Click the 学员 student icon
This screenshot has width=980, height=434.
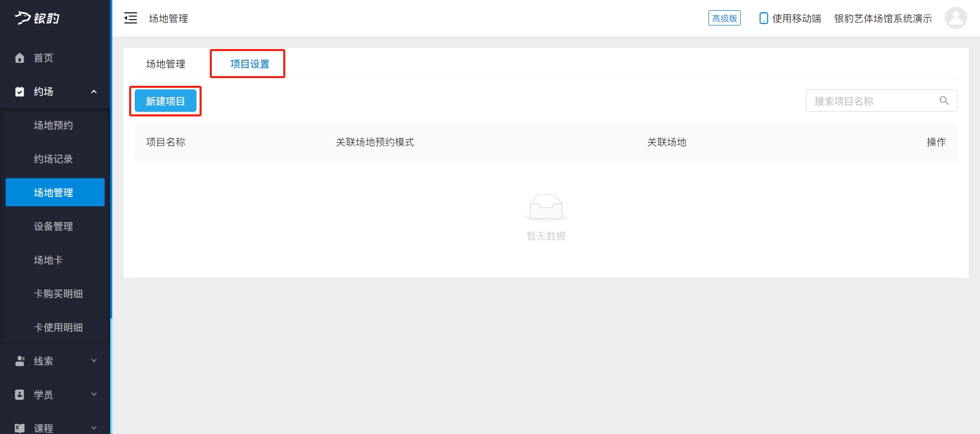point(19,395)
